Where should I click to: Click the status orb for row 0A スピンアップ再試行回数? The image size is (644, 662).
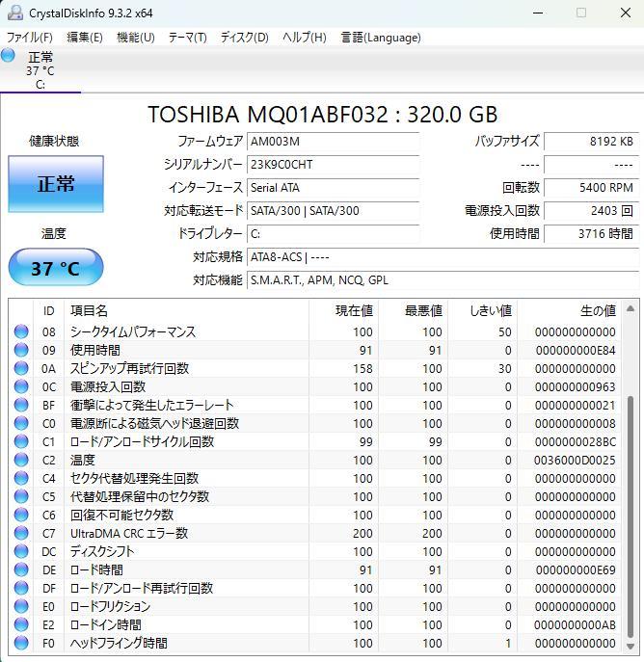[21, 368]
